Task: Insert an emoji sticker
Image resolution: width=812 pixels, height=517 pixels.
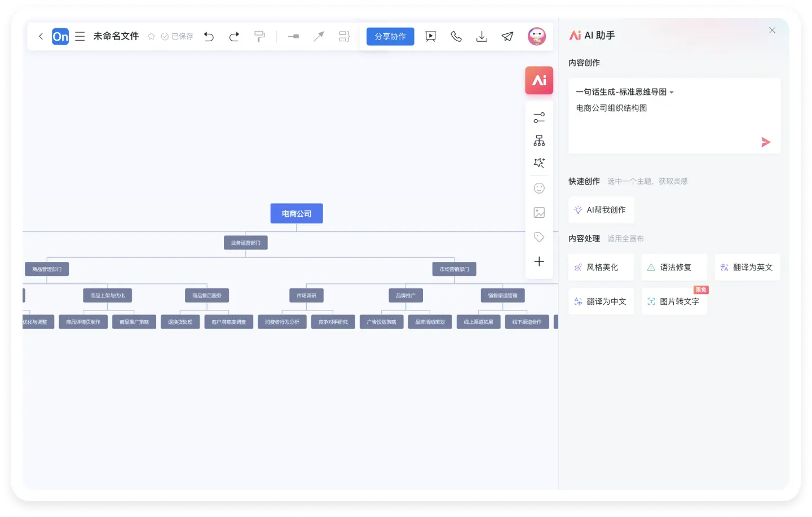Action: coord(539,188)
